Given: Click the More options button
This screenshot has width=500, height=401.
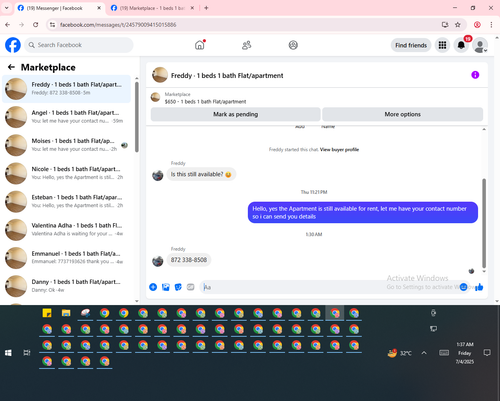Looking at the screenshot, I should coord(403,114).
